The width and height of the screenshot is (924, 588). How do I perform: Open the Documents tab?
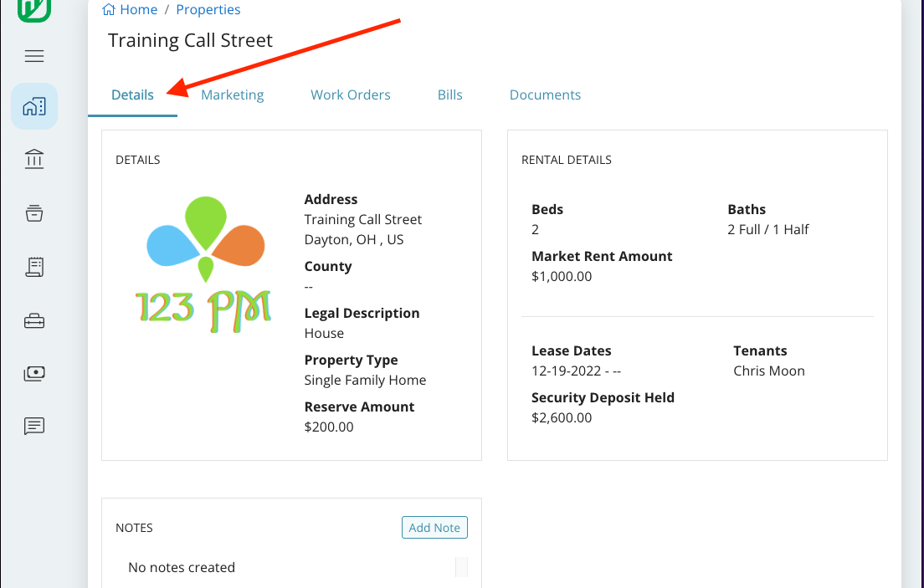pyautogui.click(x=545, y=95)
